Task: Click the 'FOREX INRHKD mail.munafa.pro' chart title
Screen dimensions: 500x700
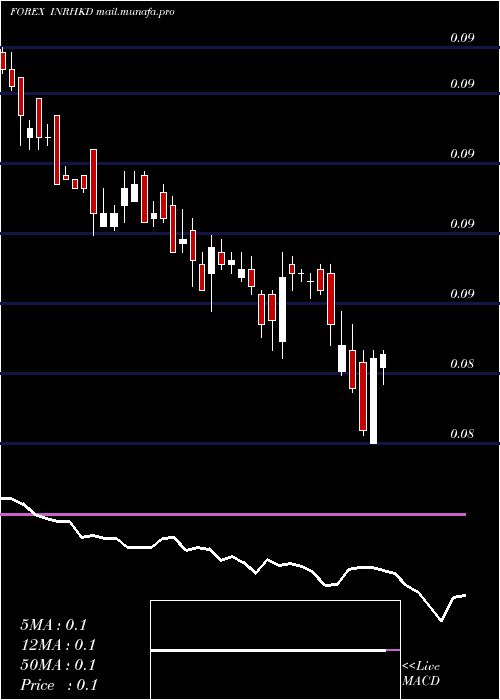Action: [92, 12]
